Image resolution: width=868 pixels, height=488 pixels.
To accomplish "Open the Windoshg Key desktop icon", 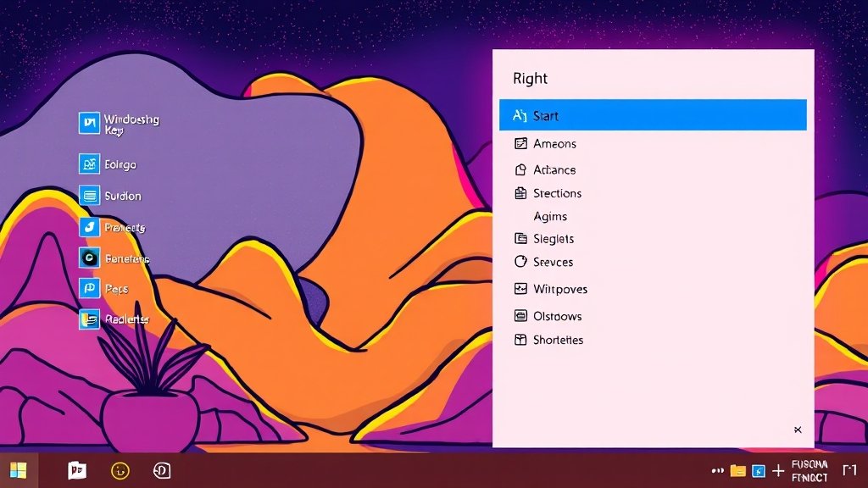I will (90, 124).
